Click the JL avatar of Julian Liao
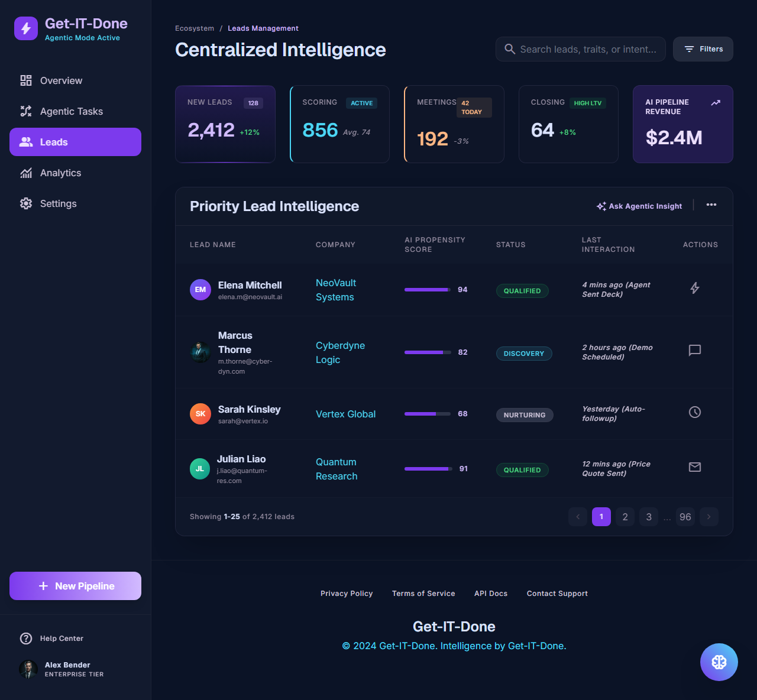This screenshot has height=700, width=757. pyautogui.click(x=200, y=469)
